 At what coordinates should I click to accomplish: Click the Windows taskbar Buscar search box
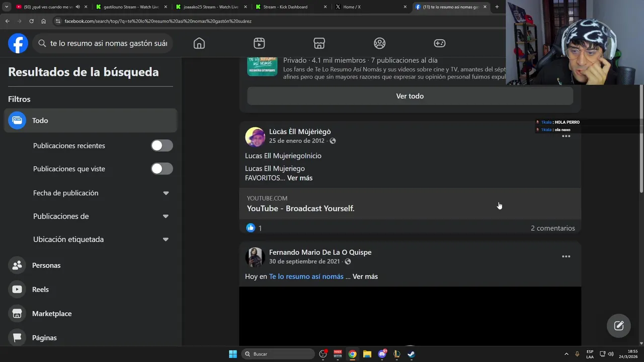click(x=278, y=354)
